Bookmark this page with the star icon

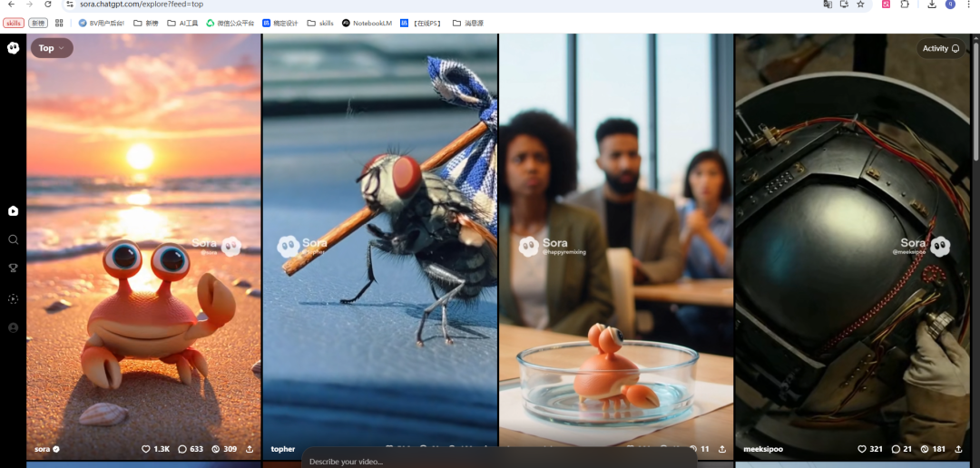tap(860, 5)
